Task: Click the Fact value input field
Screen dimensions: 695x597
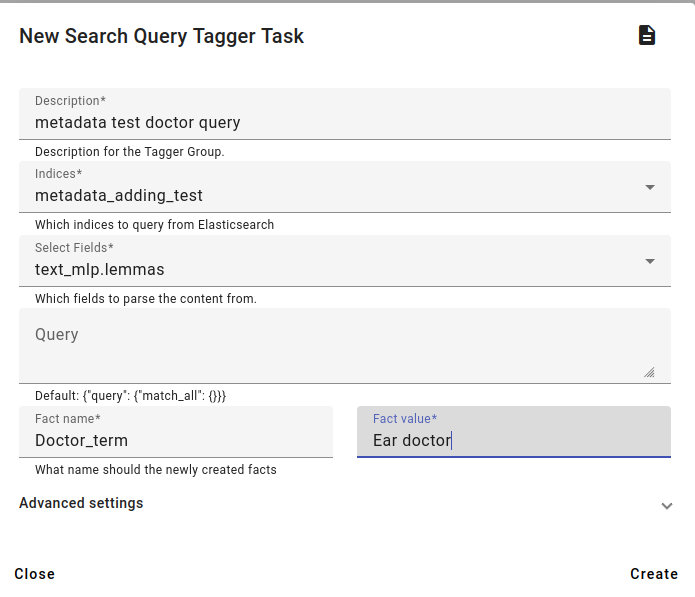Action: pyautogui.click(x=514, y=432)
